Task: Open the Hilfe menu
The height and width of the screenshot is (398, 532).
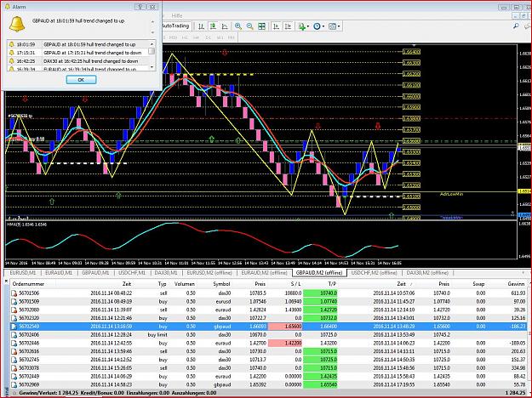Action: coord(177,15)
